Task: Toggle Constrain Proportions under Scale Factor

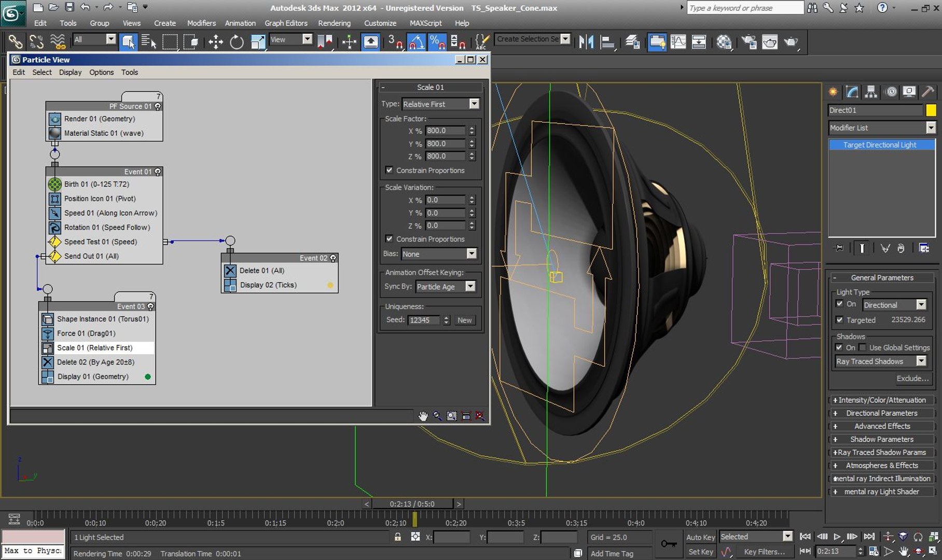Action: pos(389,170)
